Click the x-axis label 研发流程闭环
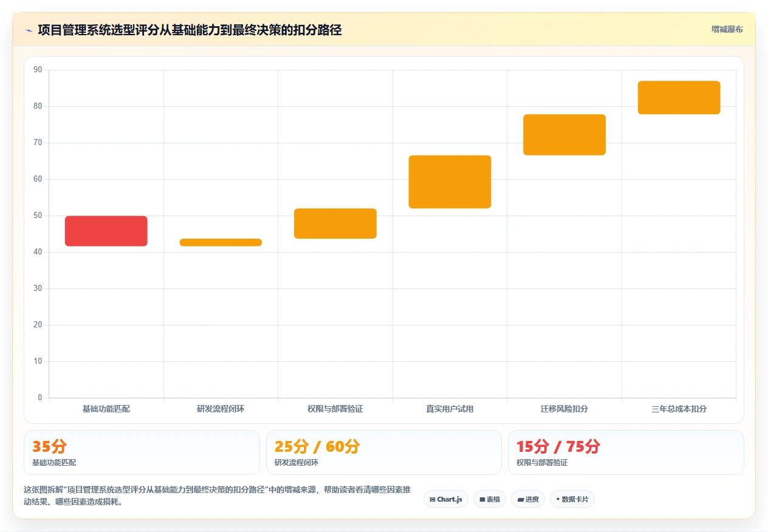Screen dimensions: 768x532 (221, 409)
